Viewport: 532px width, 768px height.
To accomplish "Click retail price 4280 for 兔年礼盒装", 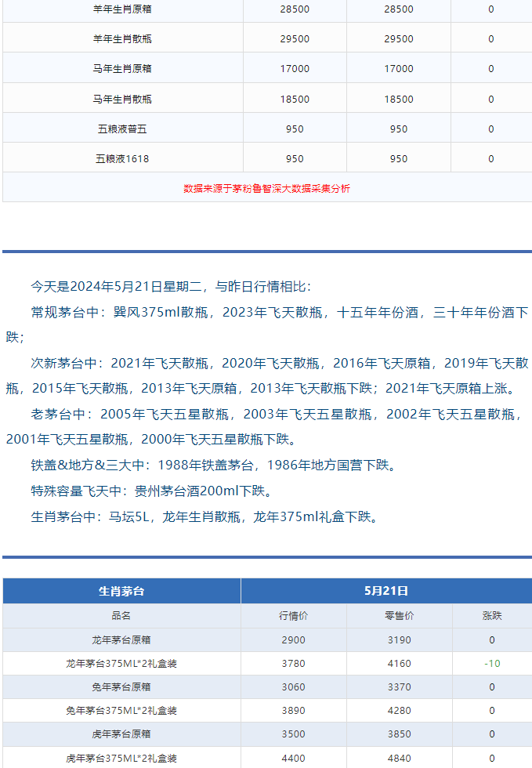I will tap(400, 710).
